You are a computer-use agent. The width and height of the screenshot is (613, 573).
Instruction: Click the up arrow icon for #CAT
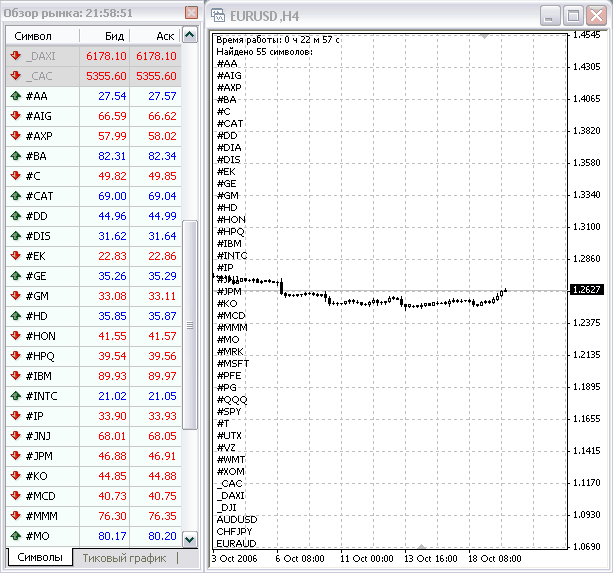pos(16,195)
